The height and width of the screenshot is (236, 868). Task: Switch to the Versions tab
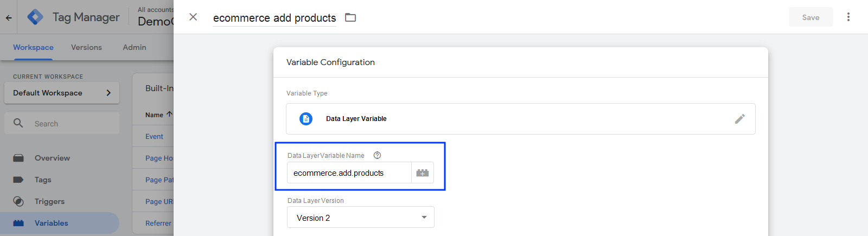pyautogui.click(x=86, y=47)
